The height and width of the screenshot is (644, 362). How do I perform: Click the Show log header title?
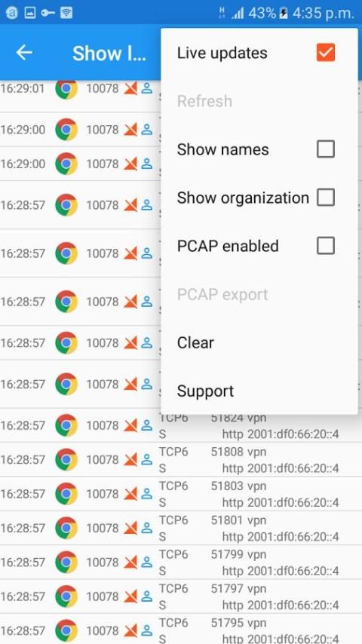pyautogui.click(x=109, y=53)
